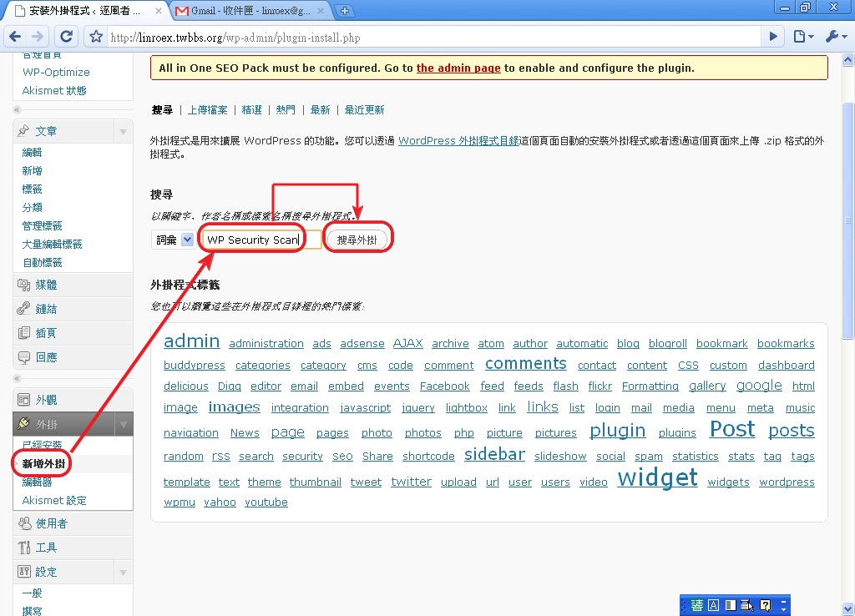The image size is (855, 616).
Task: Open the 媒體 media icon in sidebar
Action: point(23,285)
